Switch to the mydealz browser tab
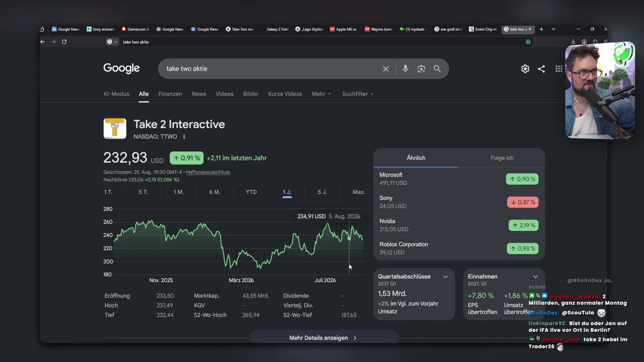 [413, 29]
